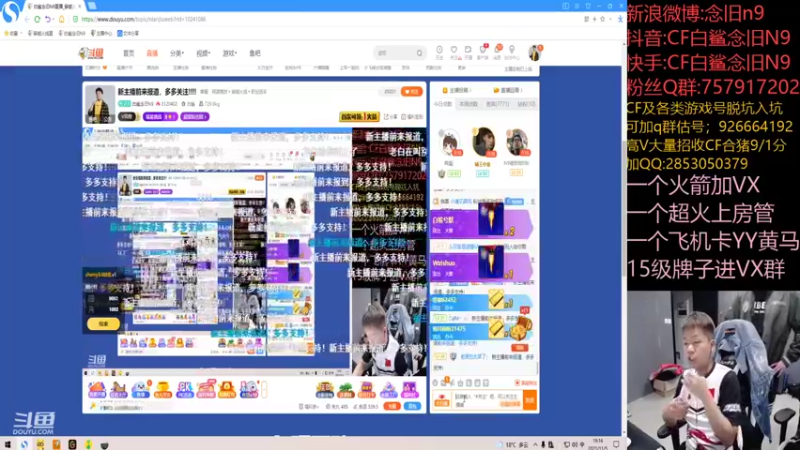Click the pink ticket activity icon
Image resolution: width=800 pixels, height=450 pixels.
[206, 390]
